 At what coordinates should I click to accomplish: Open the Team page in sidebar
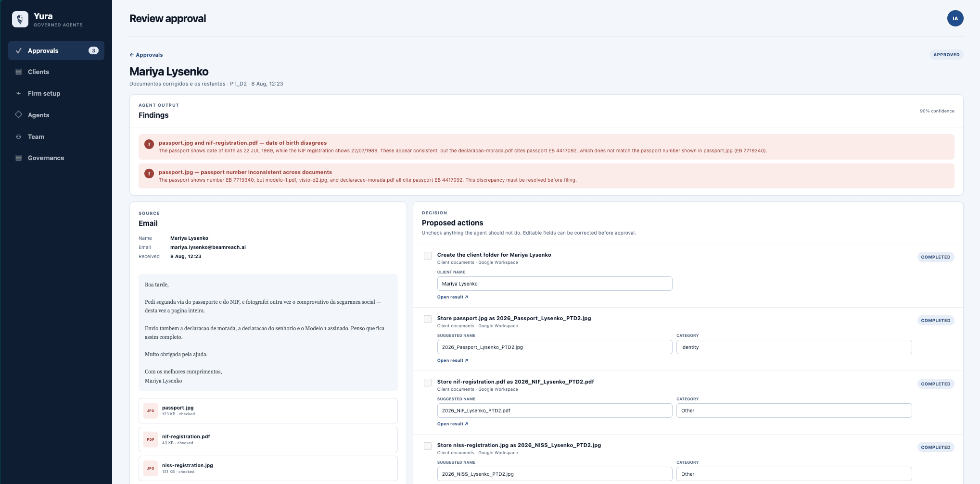(x=56, y=137)
